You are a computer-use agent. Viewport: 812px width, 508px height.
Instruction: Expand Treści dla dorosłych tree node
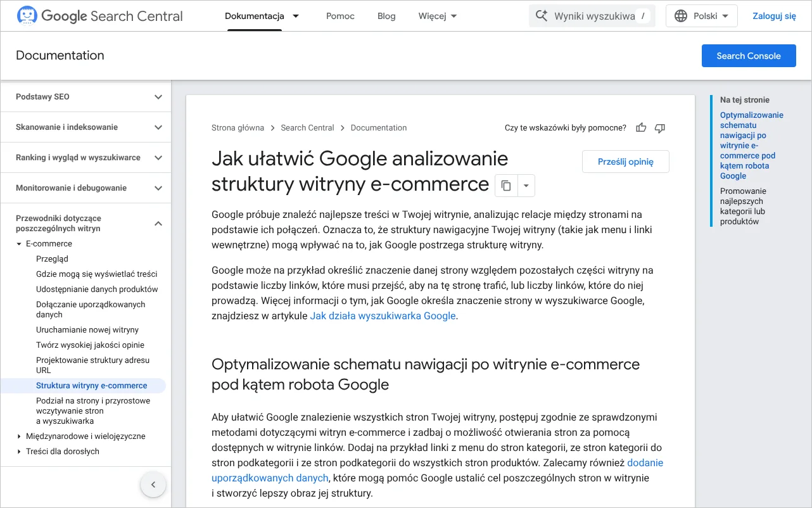(19, 452)
